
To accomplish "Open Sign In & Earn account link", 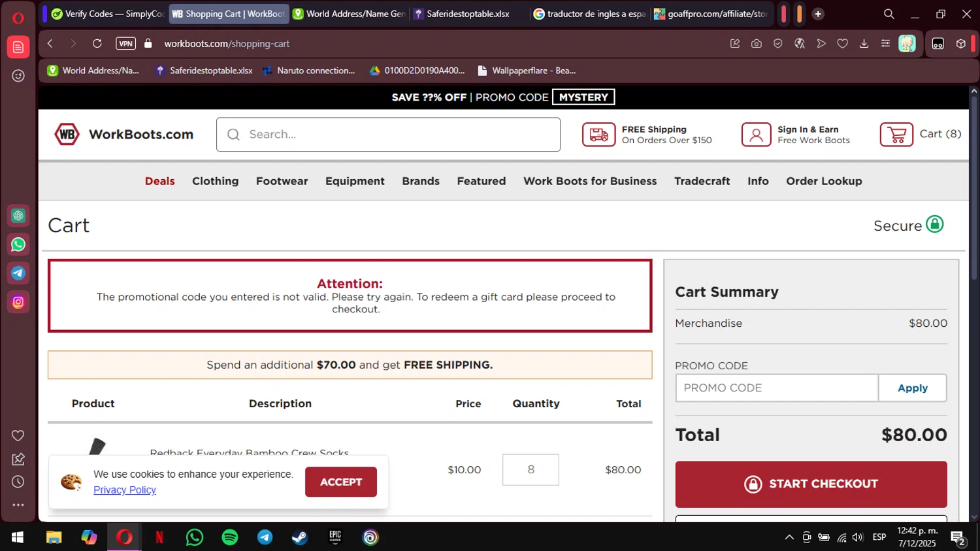I will click(796, 135).
